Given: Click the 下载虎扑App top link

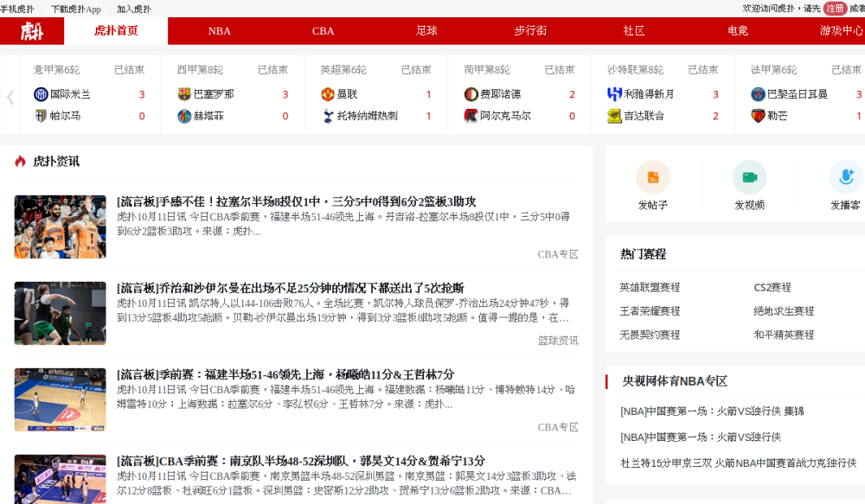Looking at the screenshot, I should [x=76, y=9].
